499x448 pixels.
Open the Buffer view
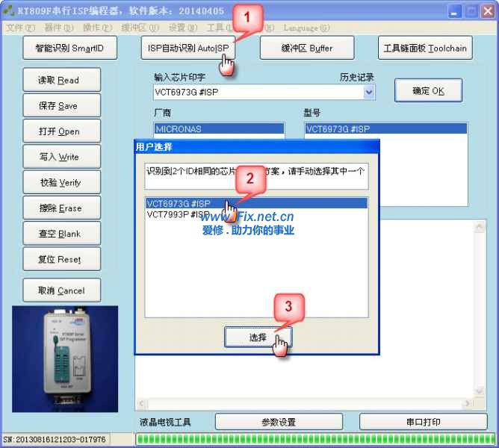tap(306, 48)
